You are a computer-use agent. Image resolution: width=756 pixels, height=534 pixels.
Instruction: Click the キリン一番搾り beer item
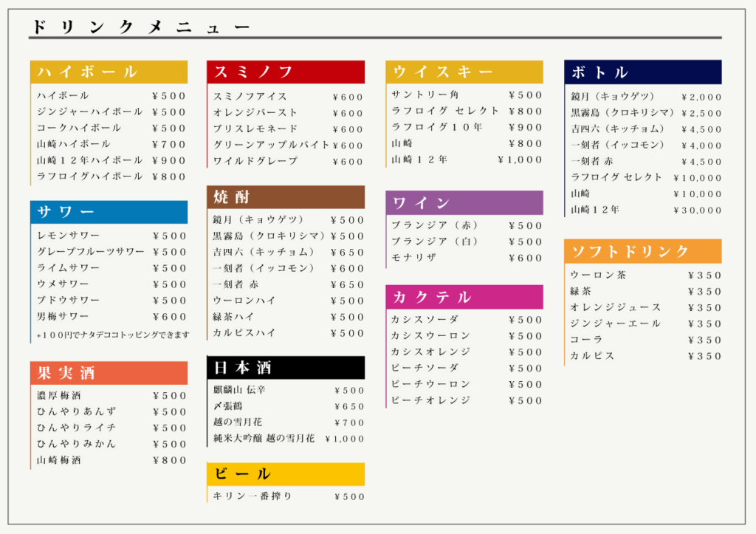point(252,496)
